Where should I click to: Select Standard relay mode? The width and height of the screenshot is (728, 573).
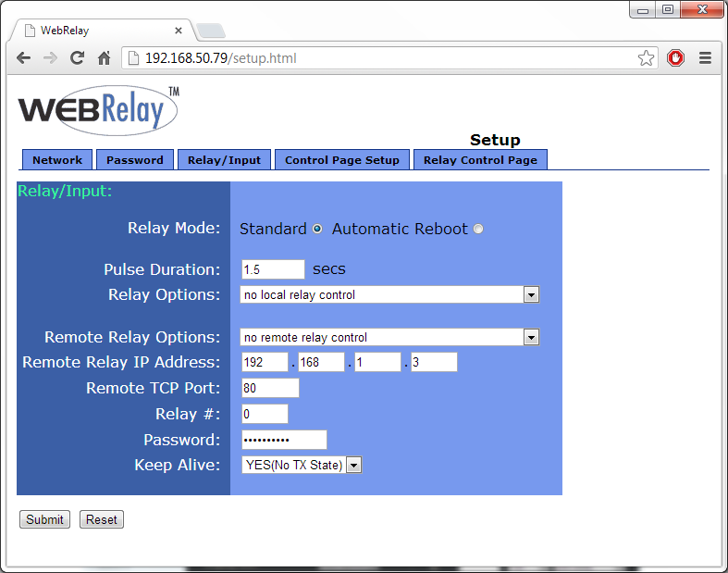317,229
